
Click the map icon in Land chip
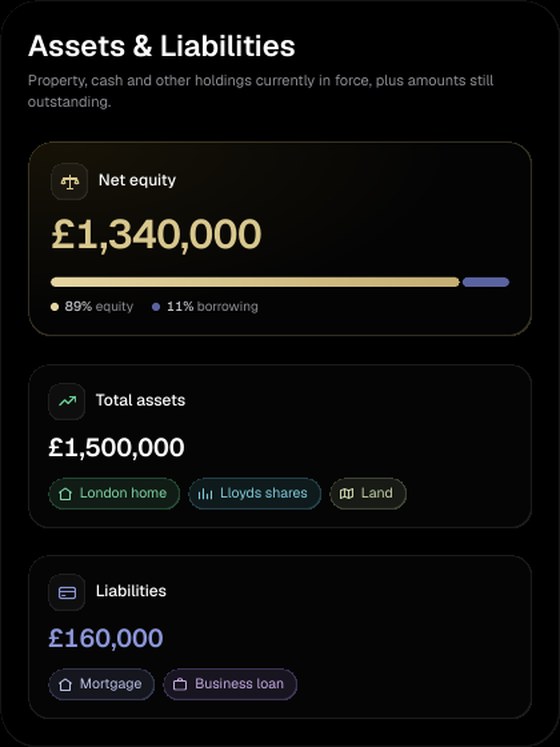pyautogui.click(x=346, y=494)
